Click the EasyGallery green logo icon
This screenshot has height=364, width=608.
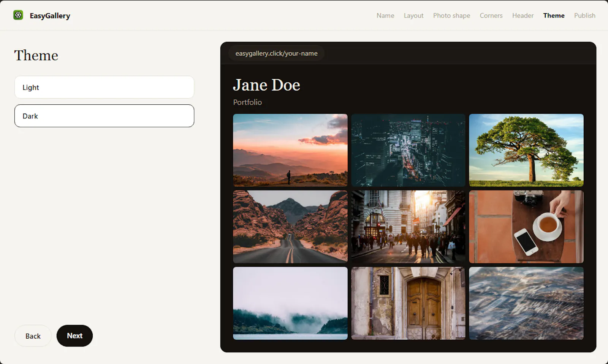(x=18, y=15)
